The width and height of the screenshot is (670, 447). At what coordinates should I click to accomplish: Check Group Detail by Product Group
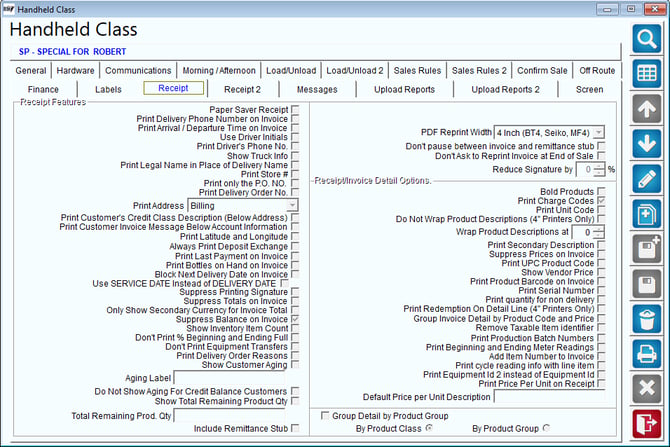(x=325, y=415)
